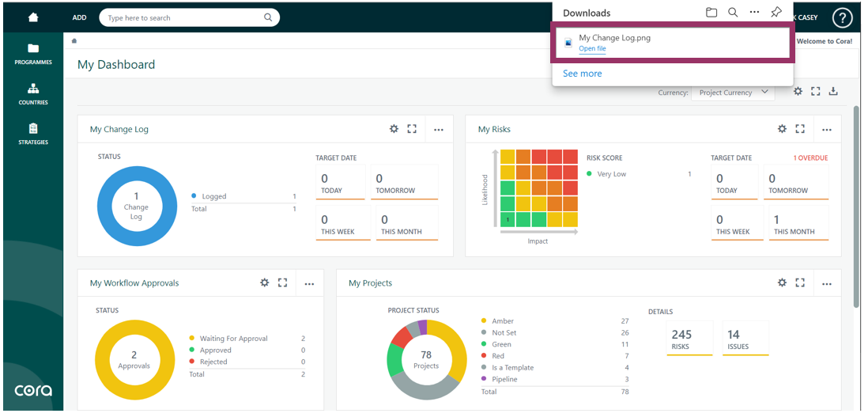Viewport: 868px width, 417px height.
Task: Click the Green project status entry
Action: pos(555,344)
